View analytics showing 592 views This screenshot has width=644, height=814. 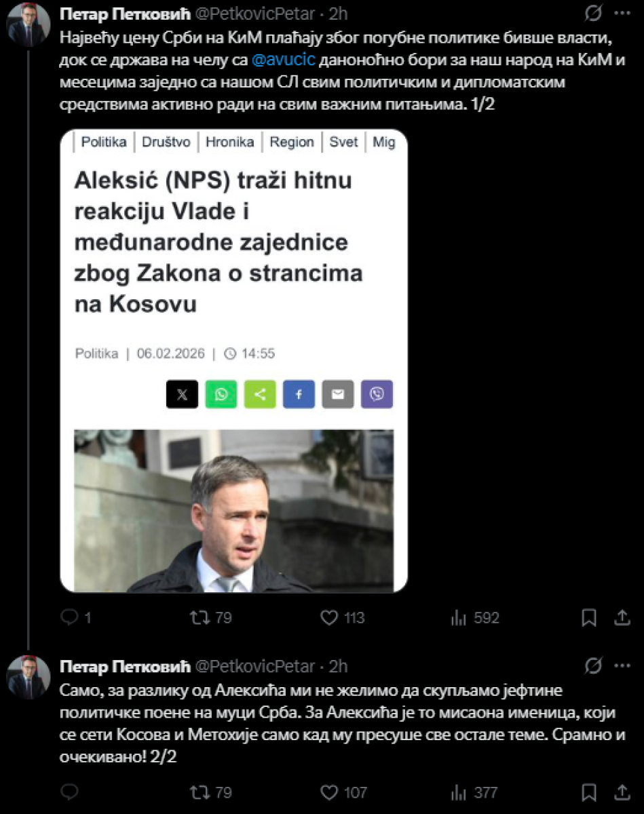coord(459,617)
